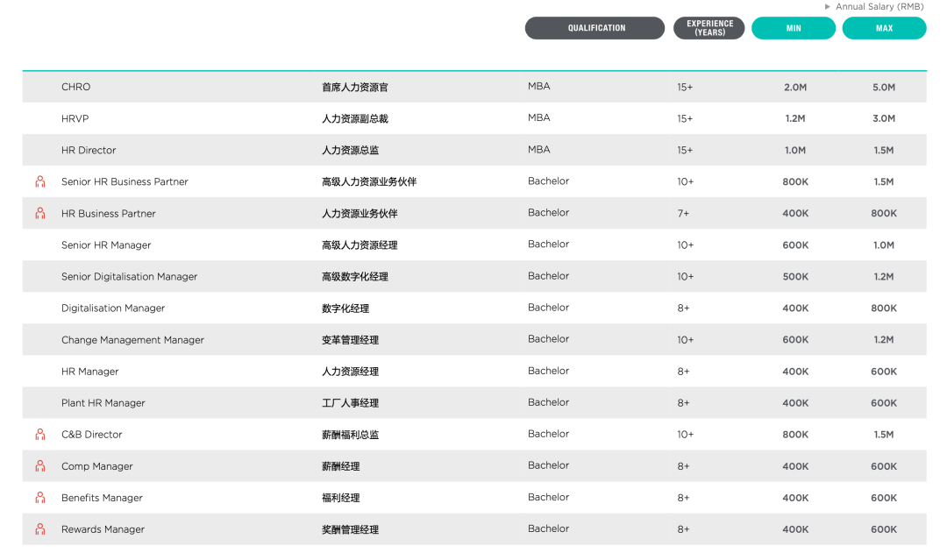Screen dimensions: 947x560
Task: Click Chinese title 薪酬福利总监
Action: (350, 435)
